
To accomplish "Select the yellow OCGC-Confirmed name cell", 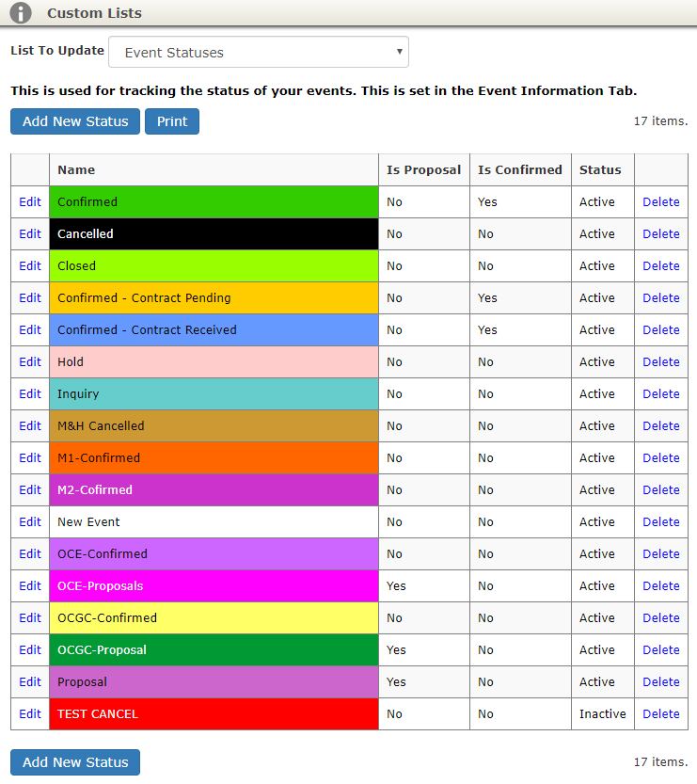I will click(x=214, y=618).
